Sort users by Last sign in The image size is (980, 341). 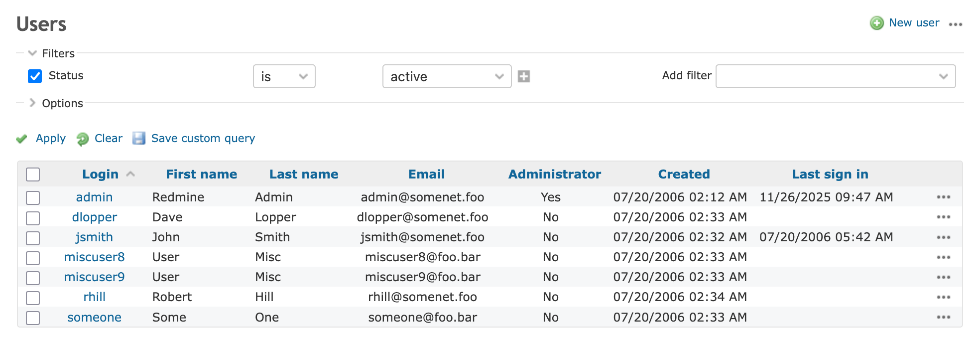[830, 174]
